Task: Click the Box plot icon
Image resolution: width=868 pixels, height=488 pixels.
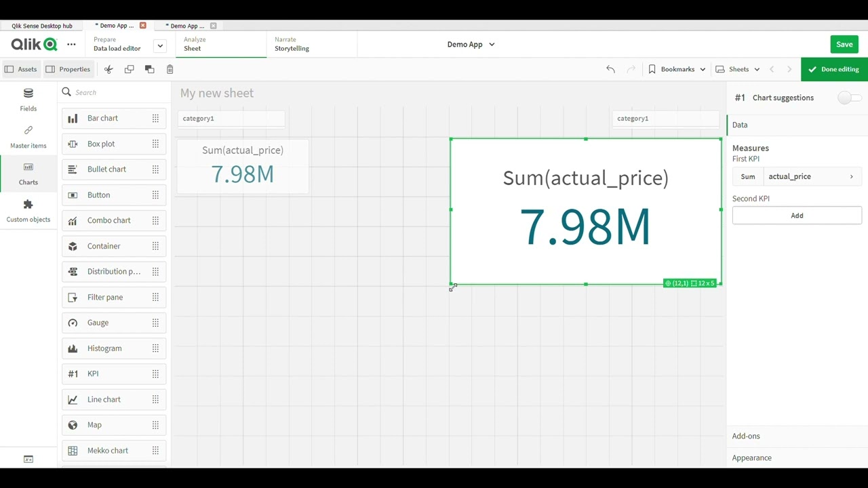Action: [73, 144]
